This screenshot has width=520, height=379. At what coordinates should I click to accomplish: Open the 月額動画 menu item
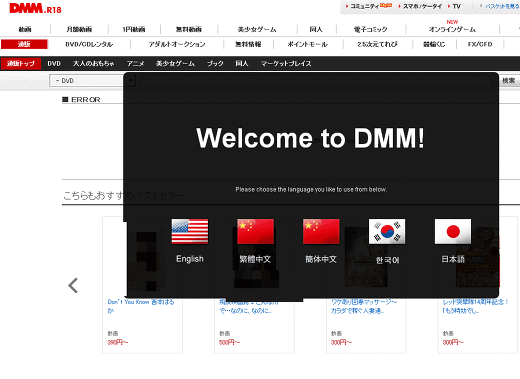[79, 29]
